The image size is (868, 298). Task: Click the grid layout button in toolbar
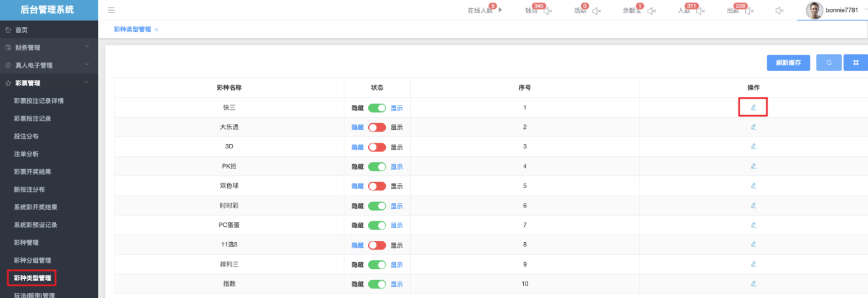pos(855,63)
